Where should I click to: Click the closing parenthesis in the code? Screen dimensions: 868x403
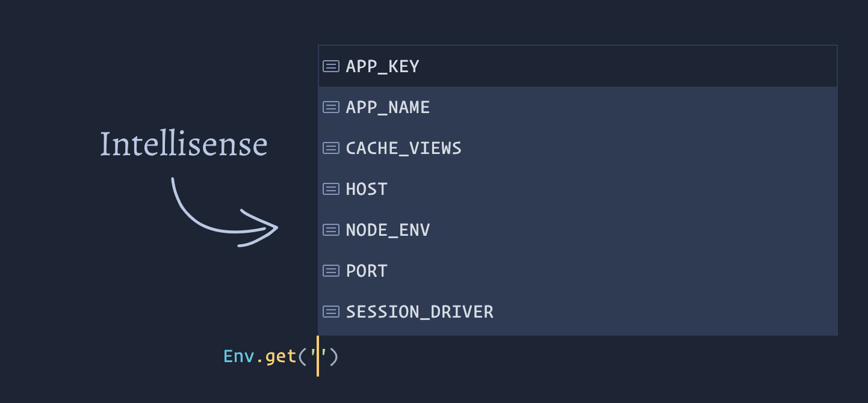[x=334, y=357]
